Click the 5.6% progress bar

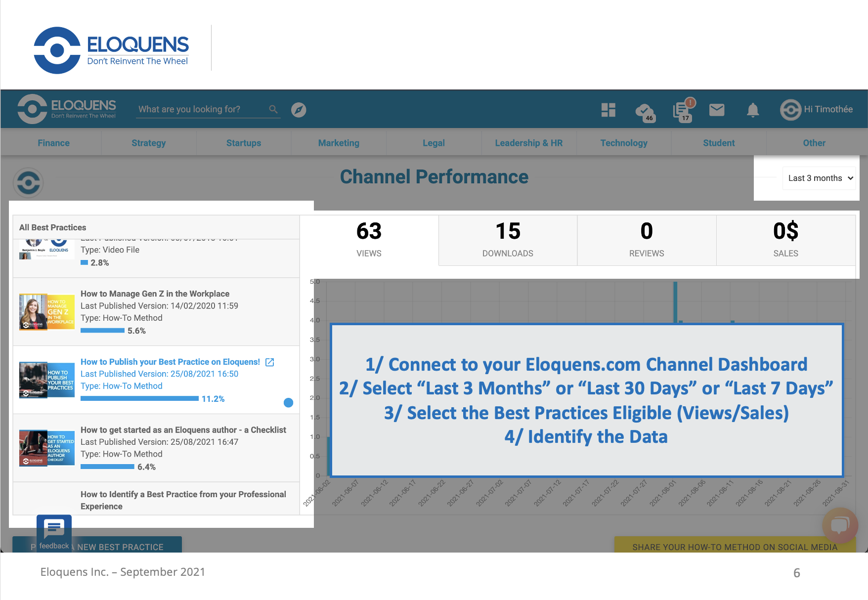click(x=102, y=331)
